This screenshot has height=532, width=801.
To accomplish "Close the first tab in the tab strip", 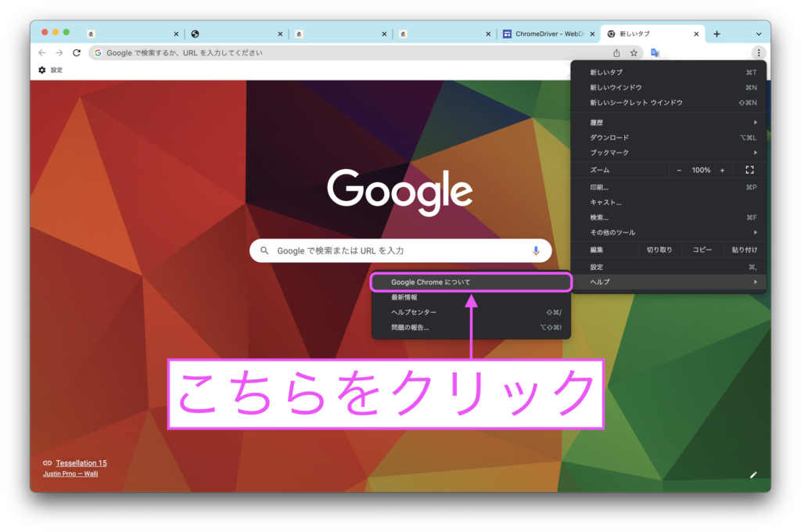I will pyautogui.click(x=176, y=34).
